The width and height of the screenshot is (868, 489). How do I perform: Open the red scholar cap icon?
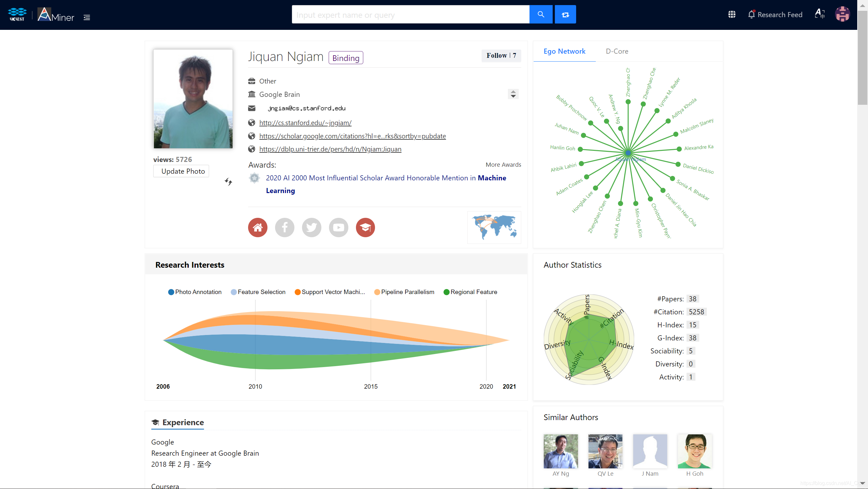[x=365, y=228]
